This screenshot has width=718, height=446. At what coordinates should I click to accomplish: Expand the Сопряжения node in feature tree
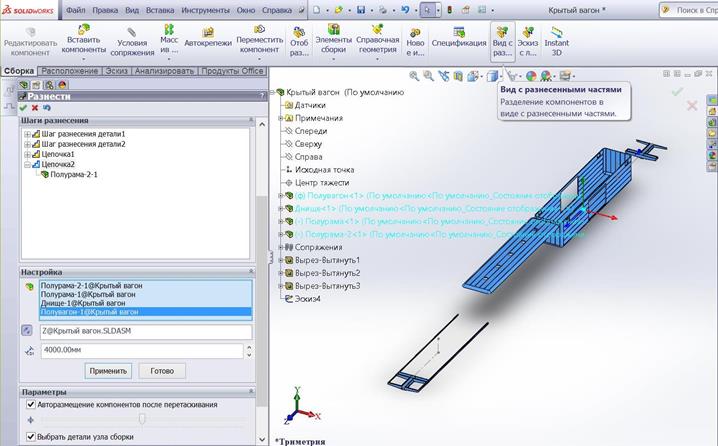pyautogui.click(x=279, y=247)
